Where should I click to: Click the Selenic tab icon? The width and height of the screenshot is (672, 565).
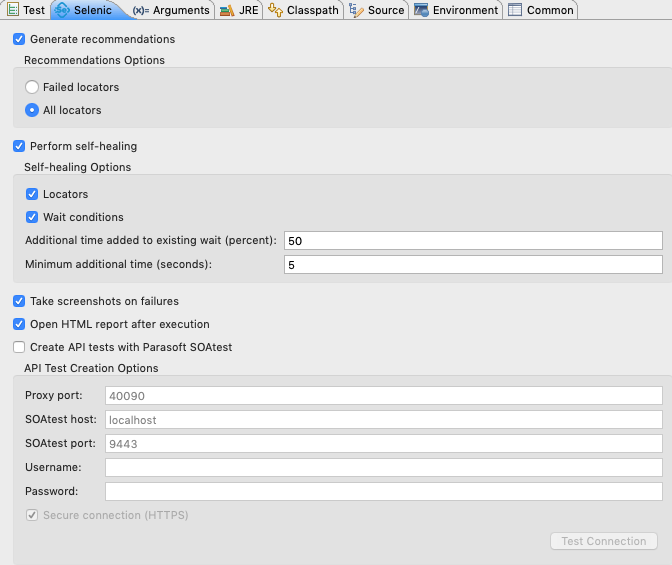(x=62, y=10)
